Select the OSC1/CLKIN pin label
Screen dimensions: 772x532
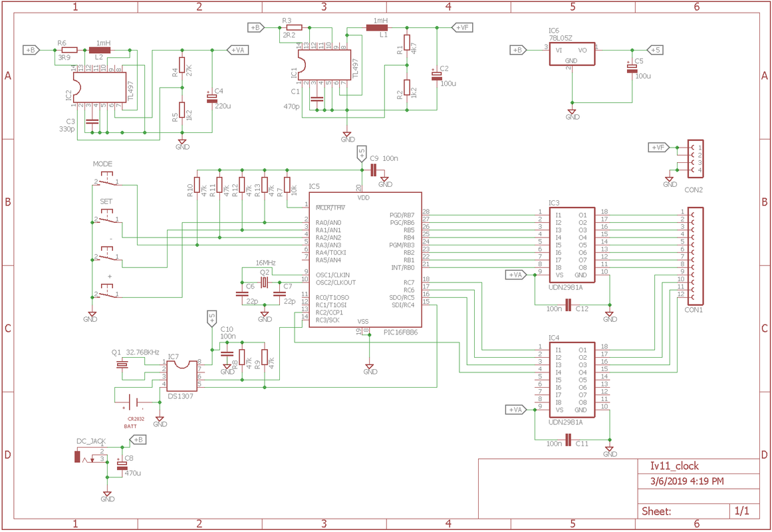point(333,275)
